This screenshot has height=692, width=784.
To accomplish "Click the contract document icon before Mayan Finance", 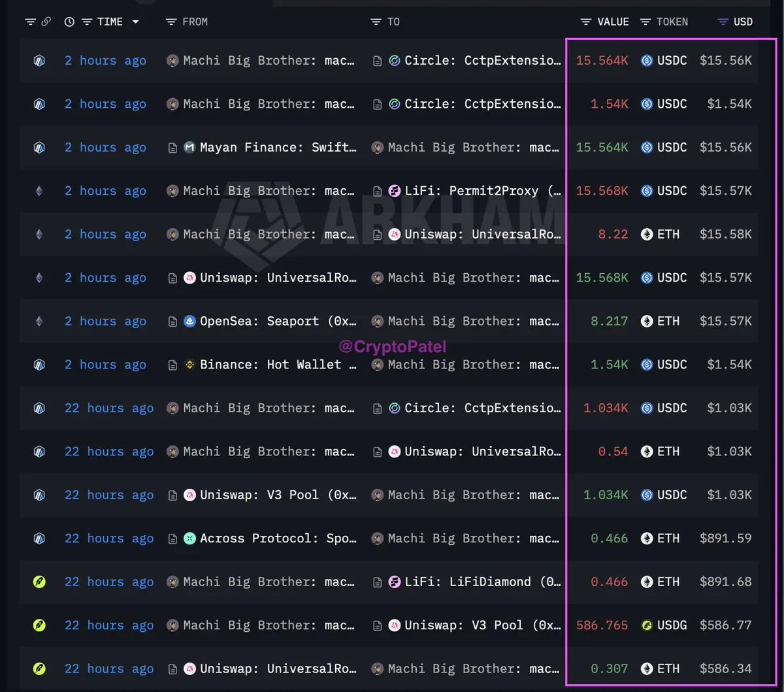I will [x=172, y=148].
